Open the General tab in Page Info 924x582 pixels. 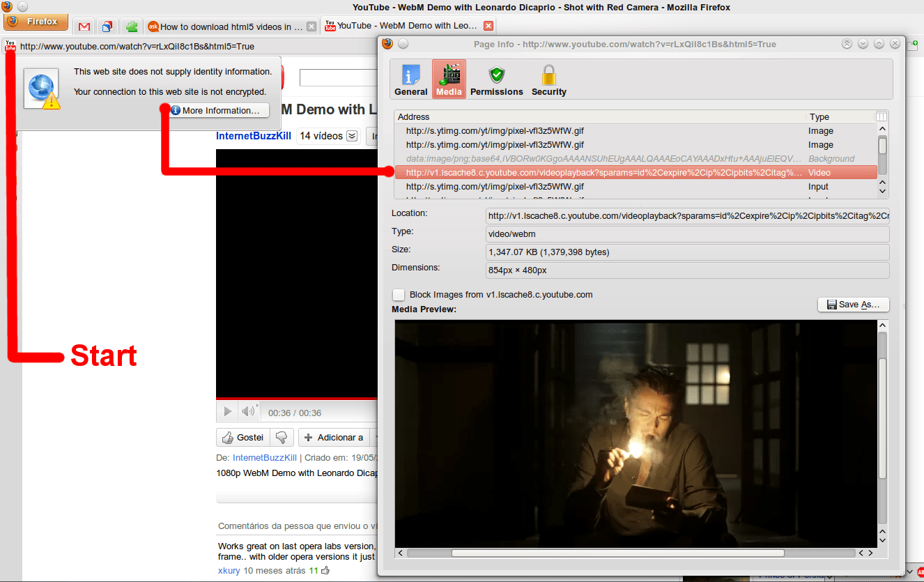411,79
